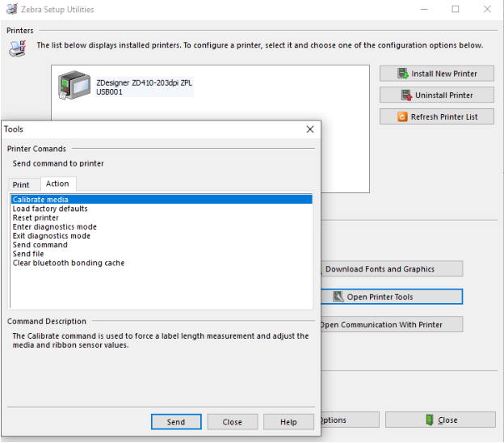The image size is (504, 443).
Task: Click the Uninstall Printer button
Action: (436, 95)
